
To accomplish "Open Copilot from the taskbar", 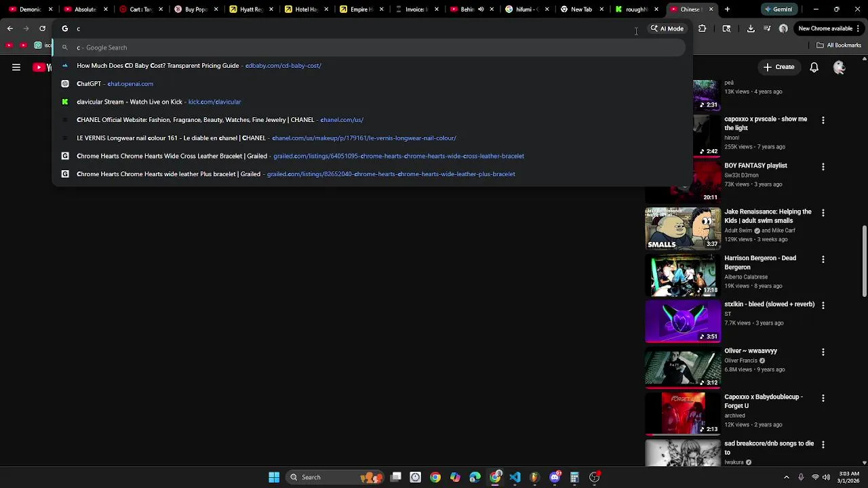I will [455, 477].
